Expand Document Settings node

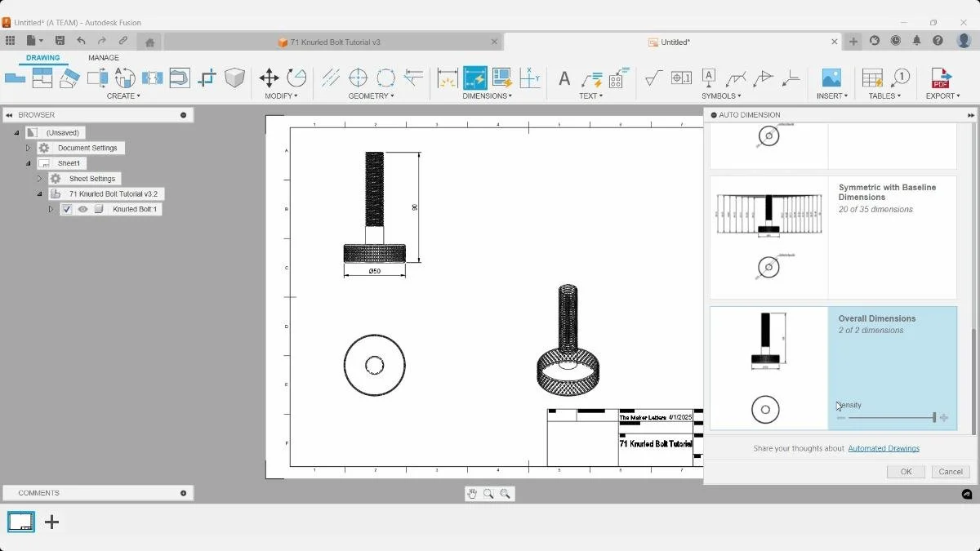(x=28, y=148)
